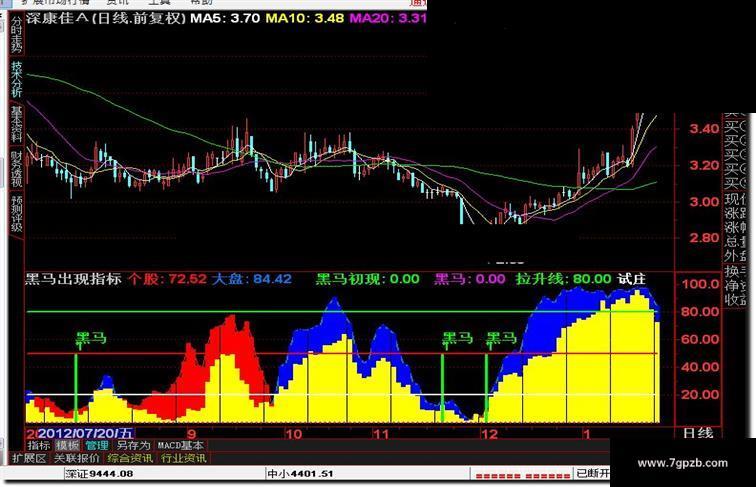Open the 基本资料 side tab
The image size is (756, 487).
[16, 124]
